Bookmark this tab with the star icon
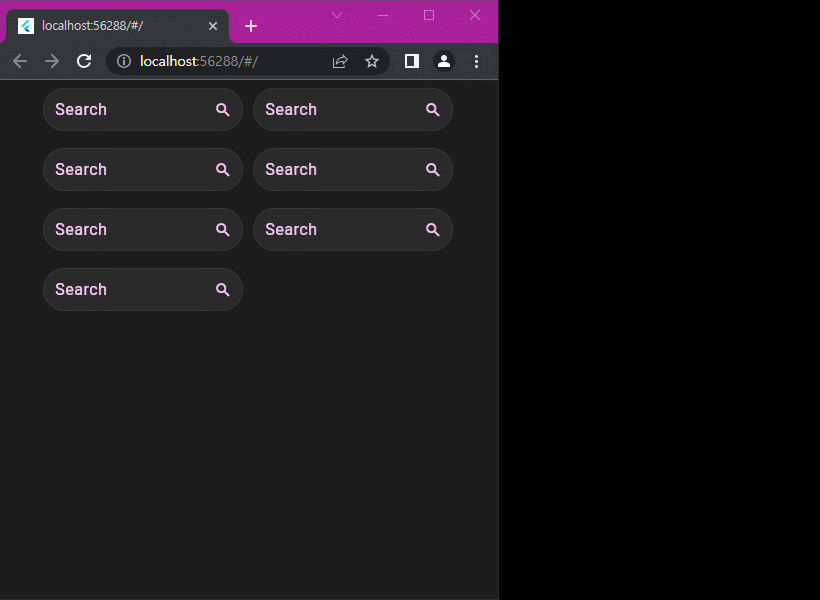 click(x=372, y=61)
